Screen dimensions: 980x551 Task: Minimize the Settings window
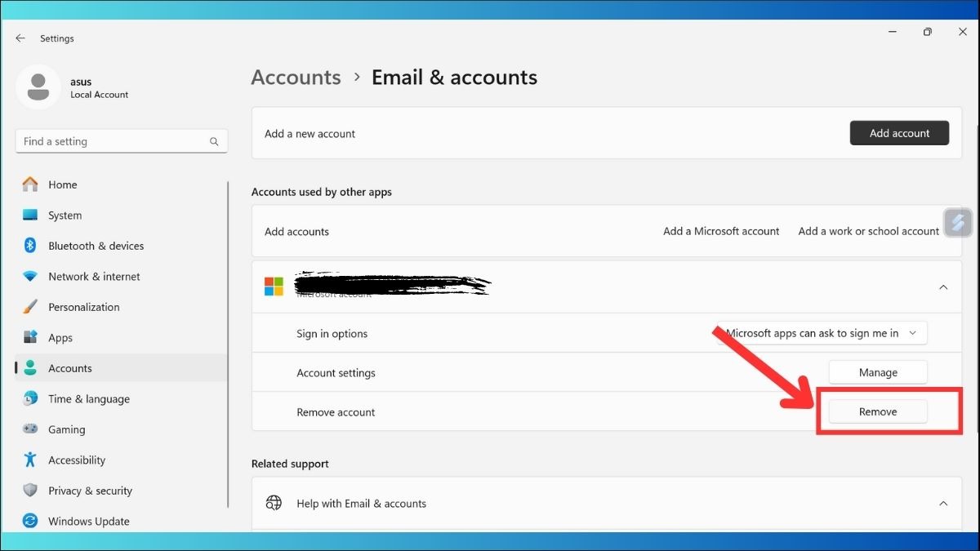coord(891,32)
